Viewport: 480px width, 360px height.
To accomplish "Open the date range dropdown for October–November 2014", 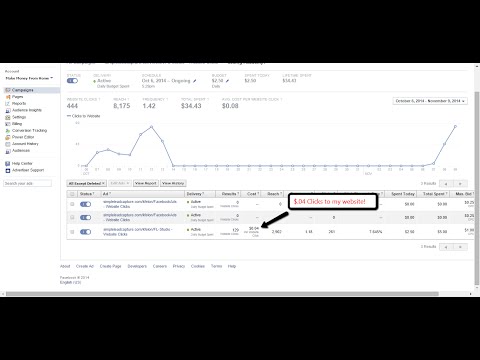I will (x=430, y=101).
